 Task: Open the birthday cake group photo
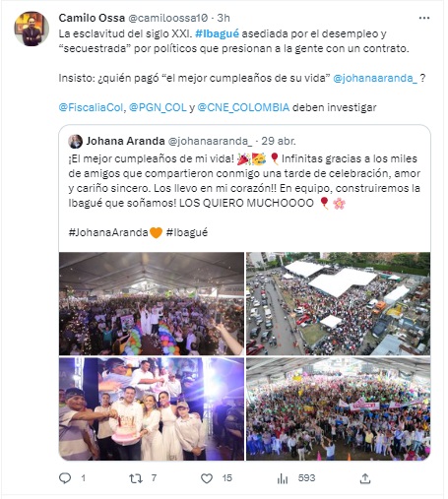pos(152,408)
